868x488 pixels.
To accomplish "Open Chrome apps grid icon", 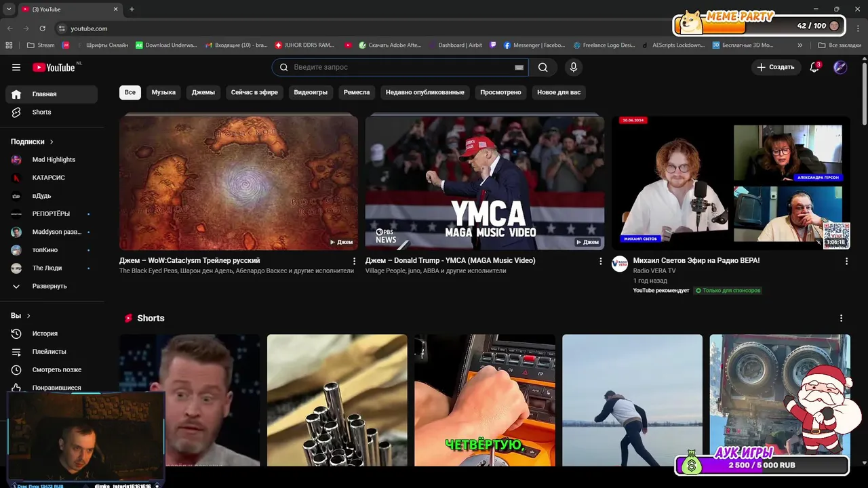I will coord(9,45).
